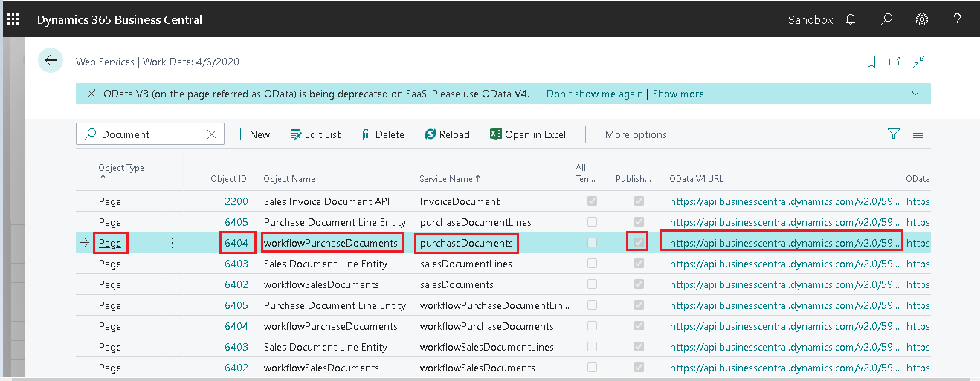Image resolution: width=980 pixels, height=381 pixels.
Task: Open More options menu
Action: (x=636, y=134)
